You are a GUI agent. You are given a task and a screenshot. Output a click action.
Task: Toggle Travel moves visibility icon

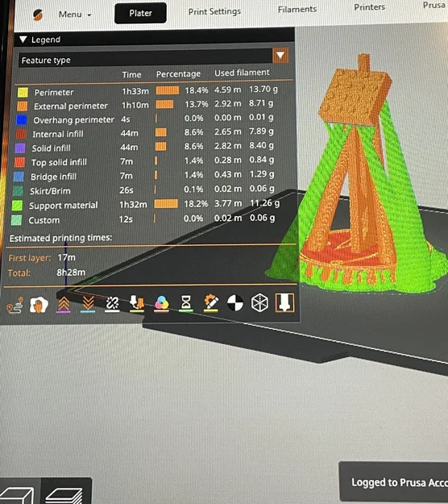15,305
